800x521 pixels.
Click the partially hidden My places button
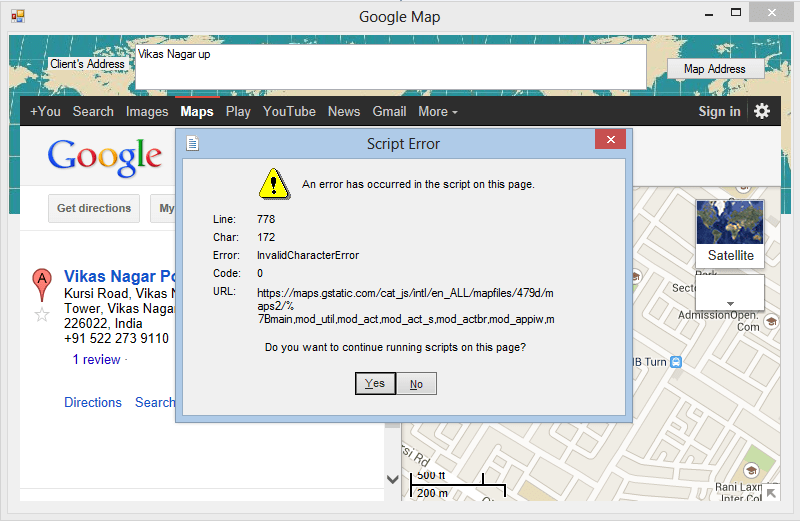click(x=163, y=208)
